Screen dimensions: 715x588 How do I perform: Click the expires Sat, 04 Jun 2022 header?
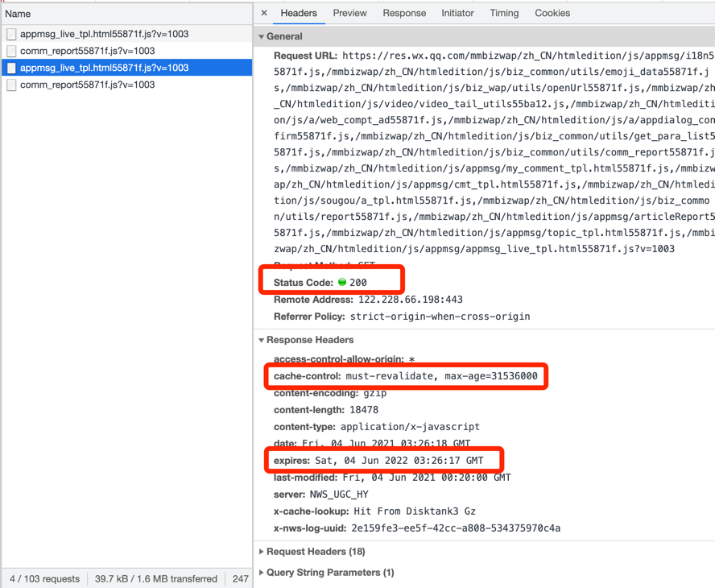378,460
